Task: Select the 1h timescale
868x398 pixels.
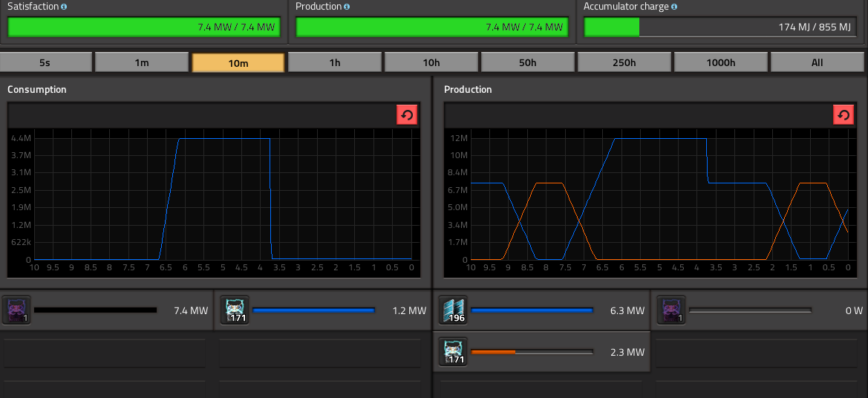Action: point(335,62)
